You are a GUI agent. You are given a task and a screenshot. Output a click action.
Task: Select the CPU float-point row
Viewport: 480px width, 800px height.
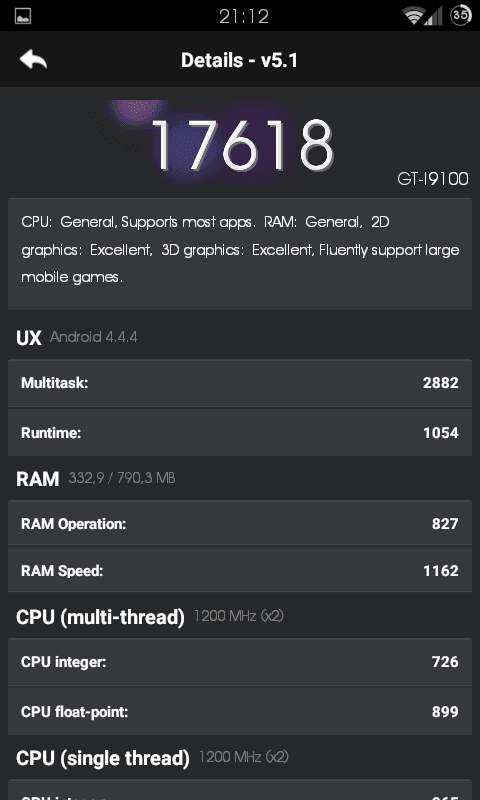(240, 711)
